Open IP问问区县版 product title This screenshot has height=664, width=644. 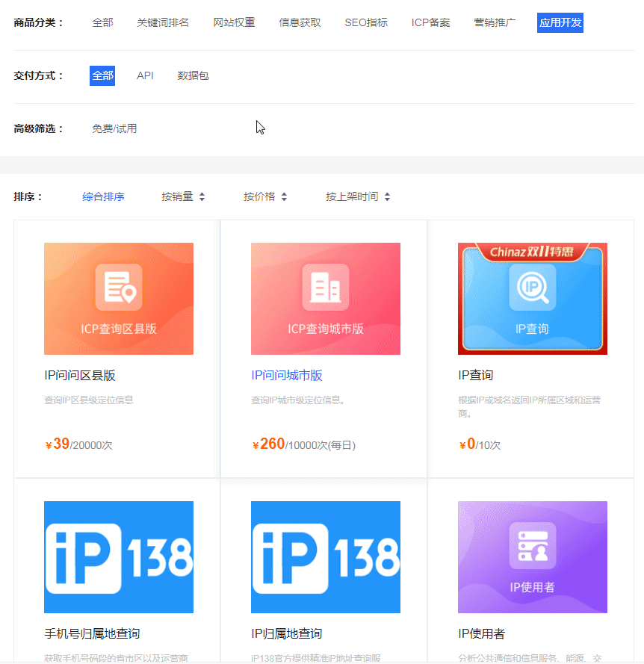(80, 375)
